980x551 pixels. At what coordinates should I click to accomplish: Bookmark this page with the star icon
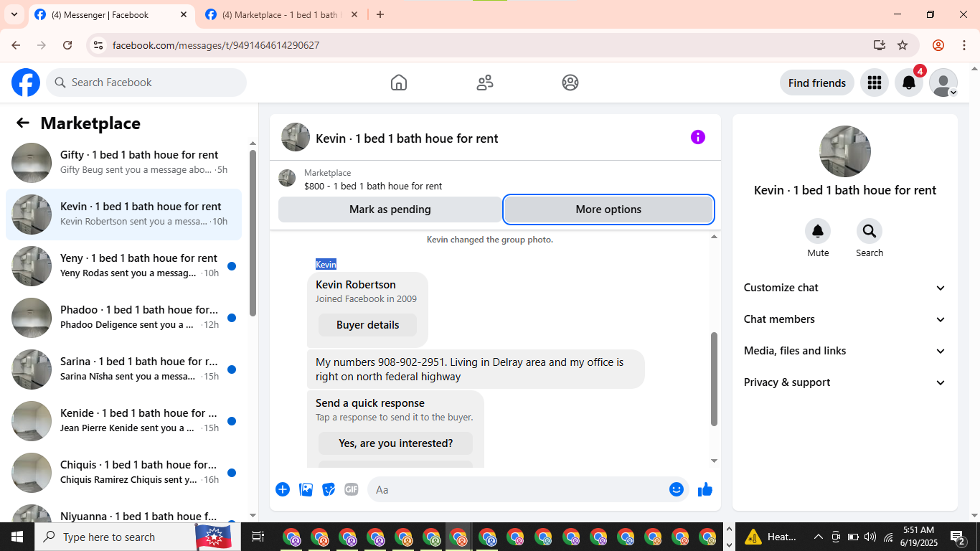[903, 45]
